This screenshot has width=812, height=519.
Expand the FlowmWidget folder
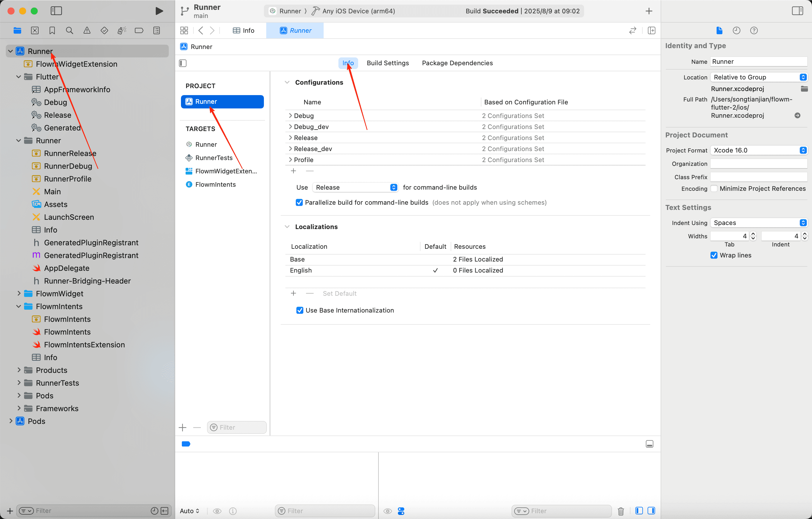click(19, 293)
